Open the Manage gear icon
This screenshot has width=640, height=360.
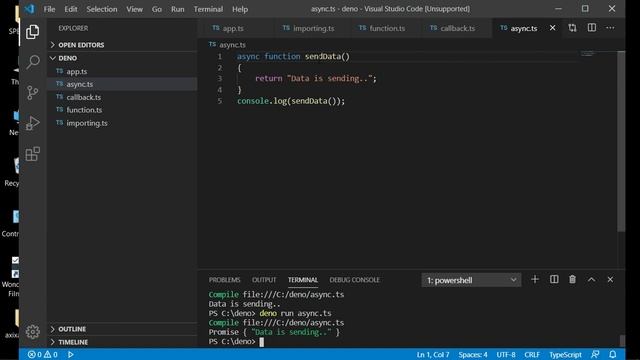pos(32,331)
